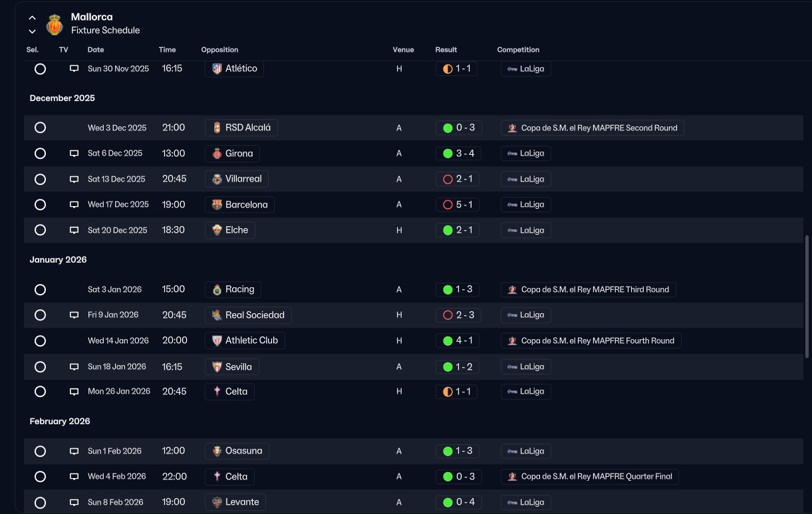Click the Mallorca club crest icon
Image resolution: width=812 pixels, height=514 pixels.
point(55,25)
